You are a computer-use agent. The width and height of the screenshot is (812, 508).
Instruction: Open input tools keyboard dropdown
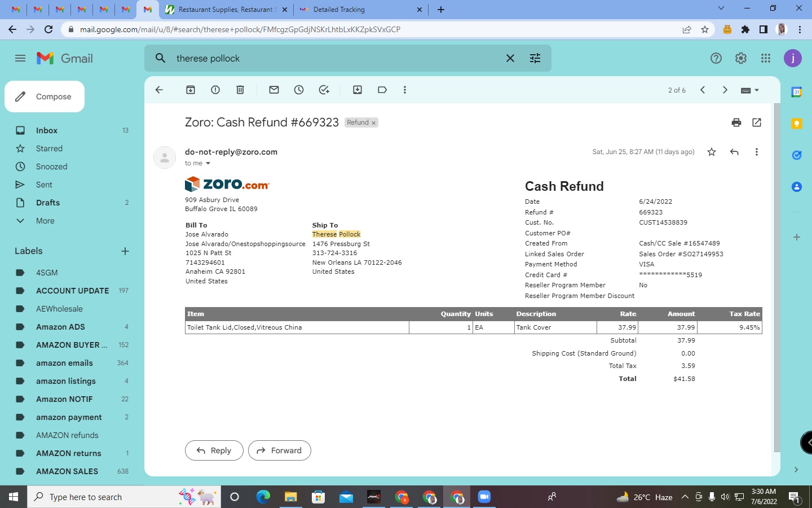750,90
